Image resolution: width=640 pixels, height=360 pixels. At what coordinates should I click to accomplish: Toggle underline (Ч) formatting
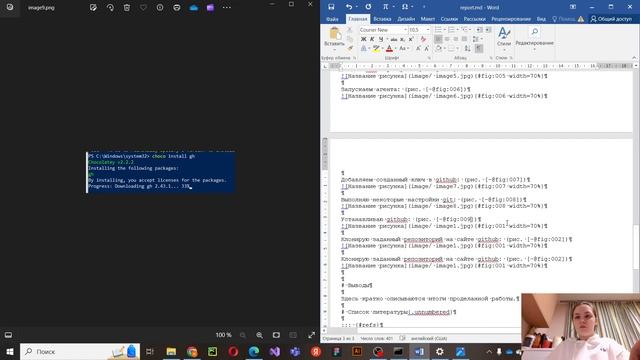[x=380, y=39]
